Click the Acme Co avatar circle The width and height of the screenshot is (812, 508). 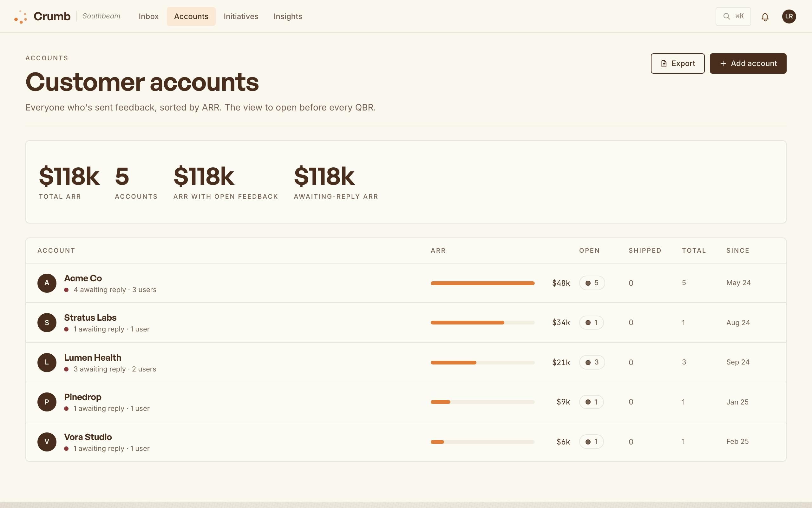click(47, 283)
